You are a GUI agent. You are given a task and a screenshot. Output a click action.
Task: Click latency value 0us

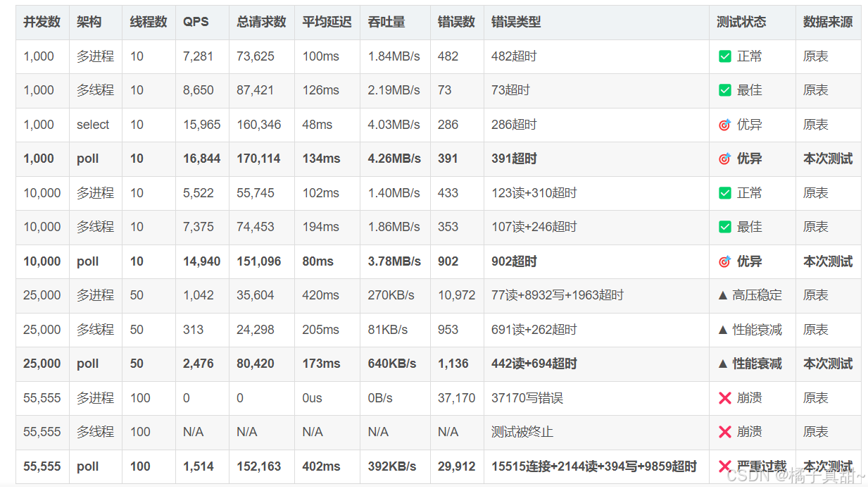point(312,398)
